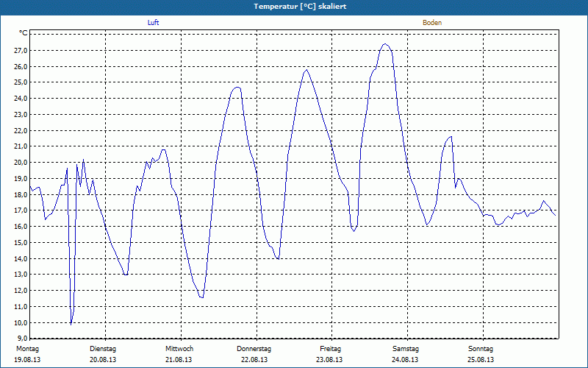Click the 'Dienstag' day label
Screen dimensions: 588x368
pyautogui.click(x=103, y=349)
